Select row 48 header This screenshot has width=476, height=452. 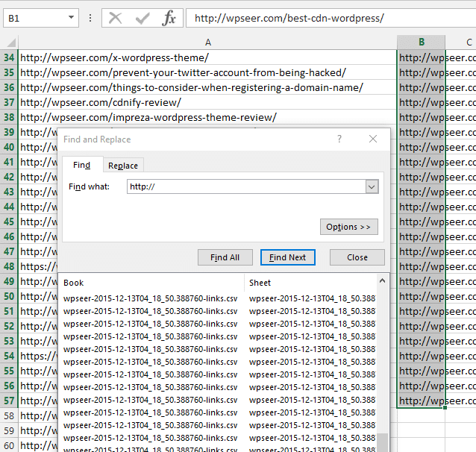coord(9,266)
